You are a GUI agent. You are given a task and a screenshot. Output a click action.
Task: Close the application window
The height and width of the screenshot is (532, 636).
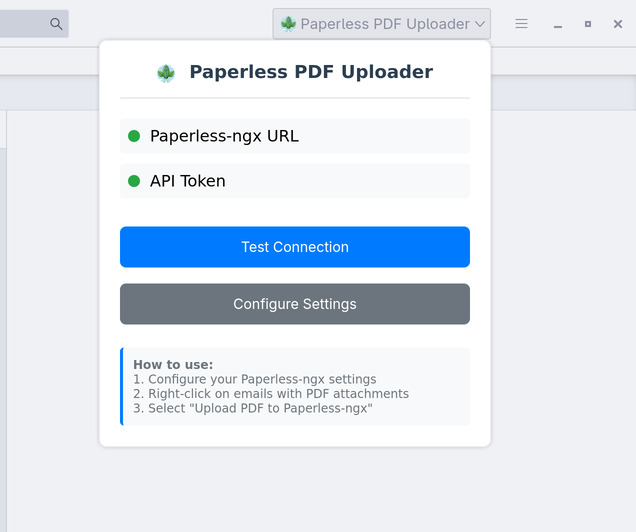click(x=618, y=24)
